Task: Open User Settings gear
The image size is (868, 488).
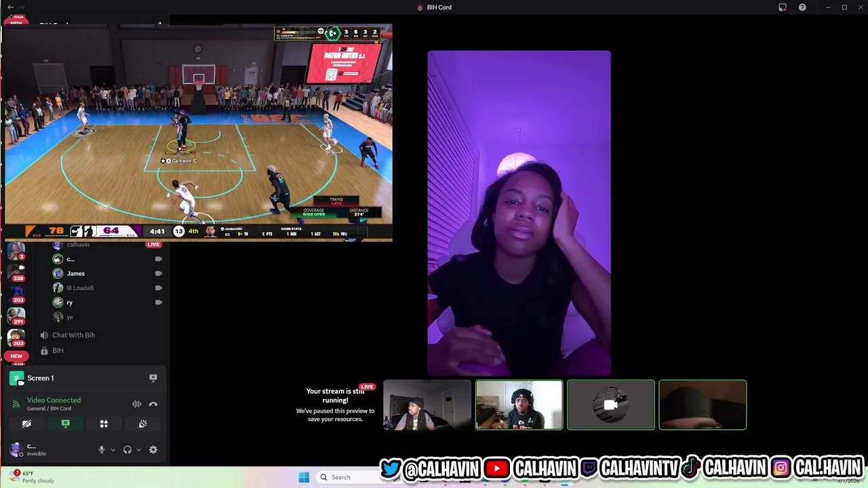Action: pos(153,449)
